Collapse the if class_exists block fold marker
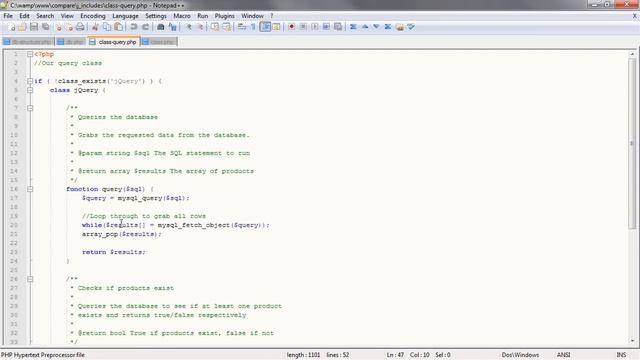The image size is (640, 360). coord(30,81)
